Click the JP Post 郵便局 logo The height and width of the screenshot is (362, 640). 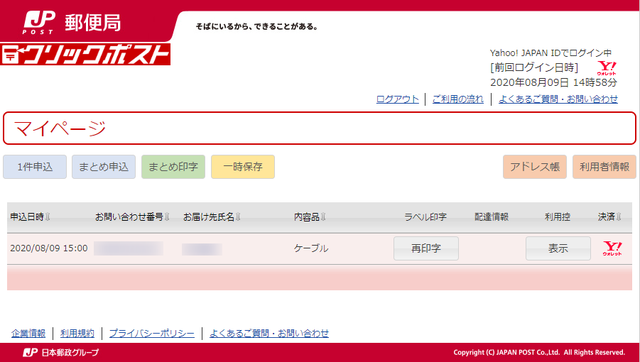click(x=73, y=23)
